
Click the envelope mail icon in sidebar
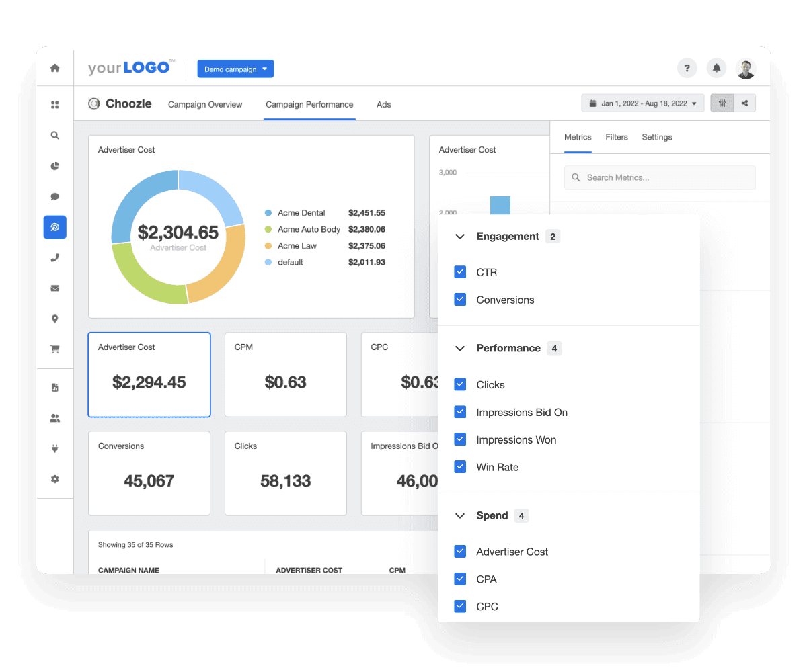pyautogui.click(x=54, y=288)
